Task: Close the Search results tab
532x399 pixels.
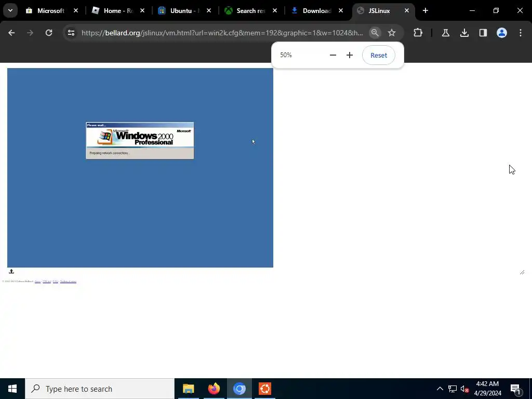Action: (274, 10)
